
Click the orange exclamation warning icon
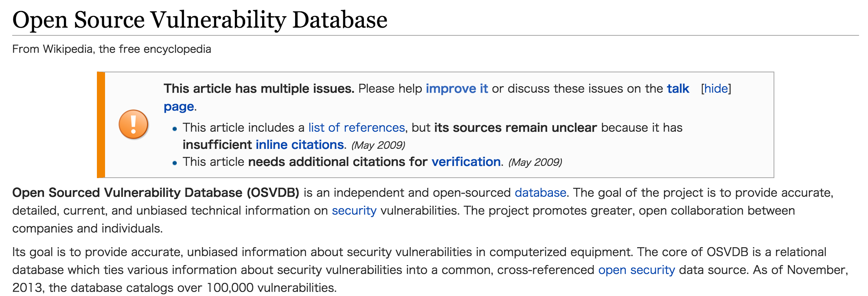(133, 124)
